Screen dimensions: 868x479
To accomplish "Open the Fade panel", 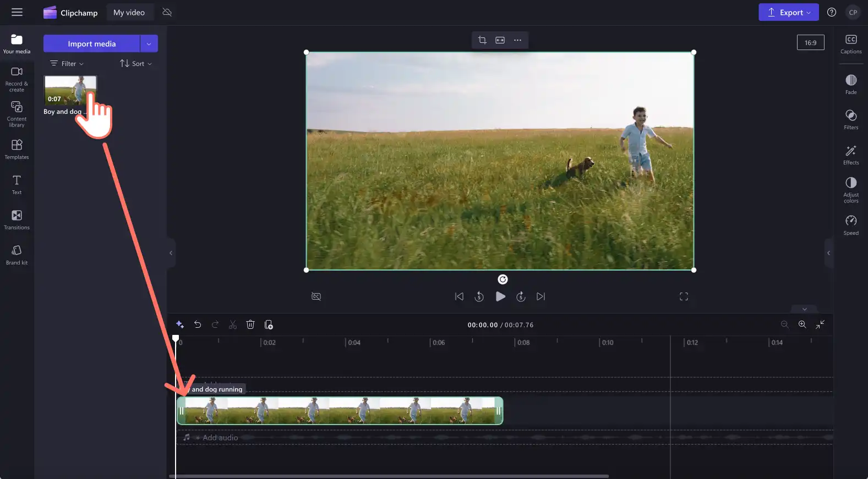I will (x=851, y=84).
